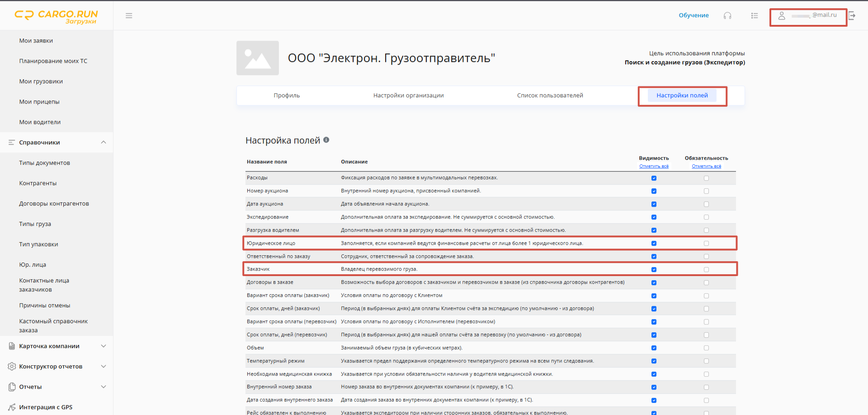Open Мои грузовики page
This screenshot has height=415, width=868.
click(41, 81)
